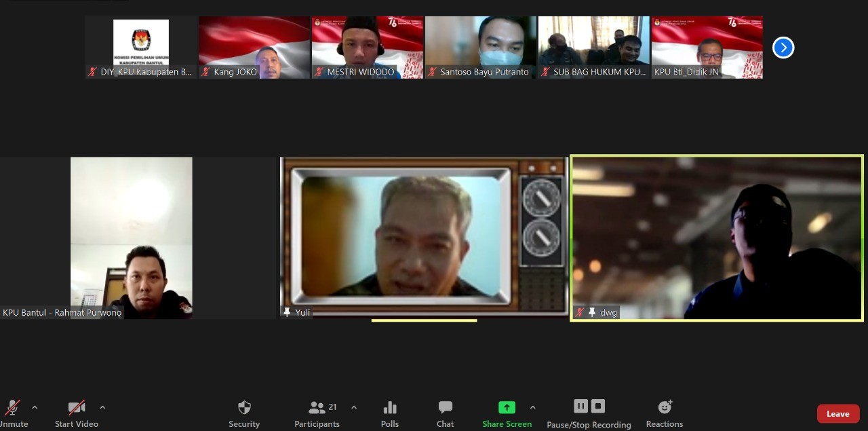
Task: Click the green Share Screen icon
Action: (x=507, y=407)
